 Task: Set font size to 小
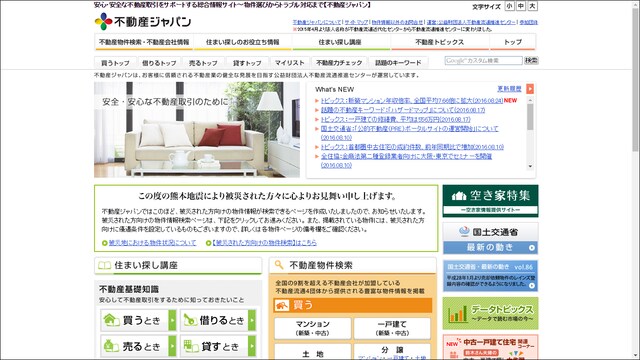tap(509, 6)
